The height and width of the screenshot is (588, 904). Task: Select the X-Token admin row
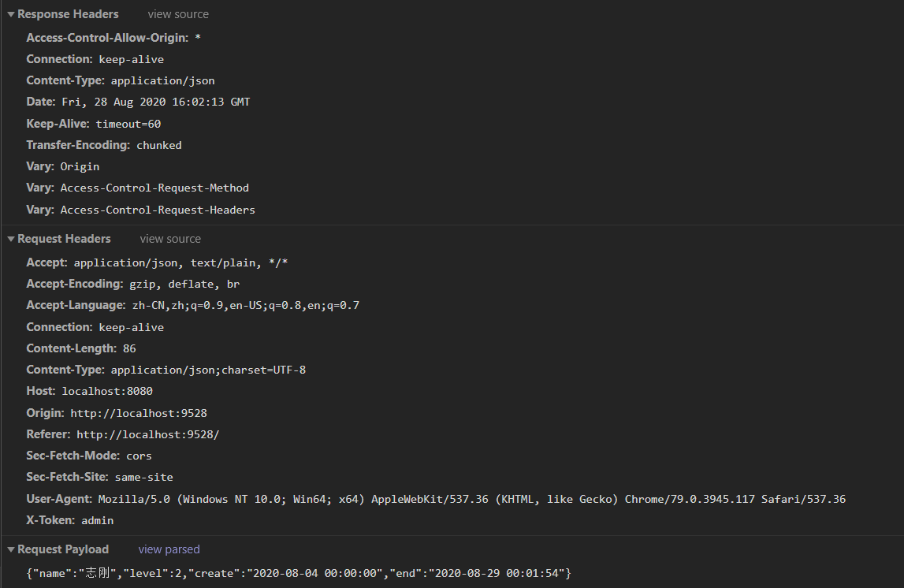coord(70,520)
